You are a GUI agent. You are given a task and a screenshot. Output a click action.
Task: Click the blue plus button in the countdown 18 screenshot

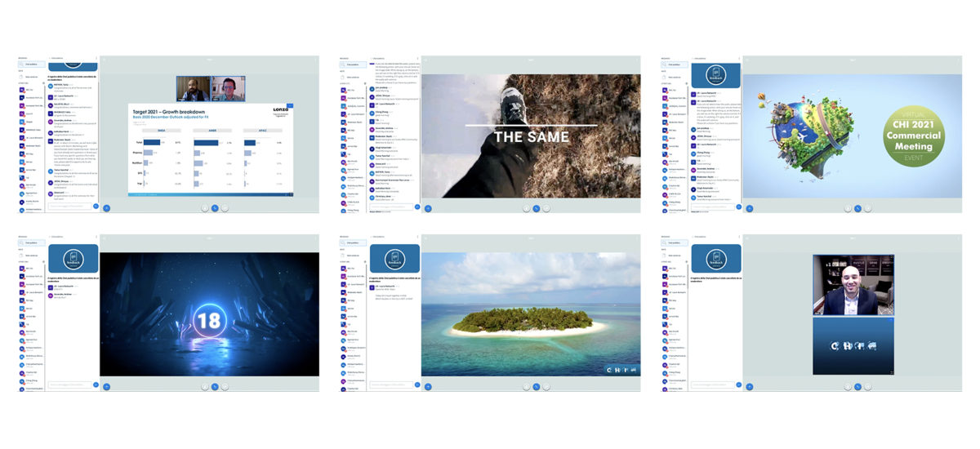click(106, 386)
